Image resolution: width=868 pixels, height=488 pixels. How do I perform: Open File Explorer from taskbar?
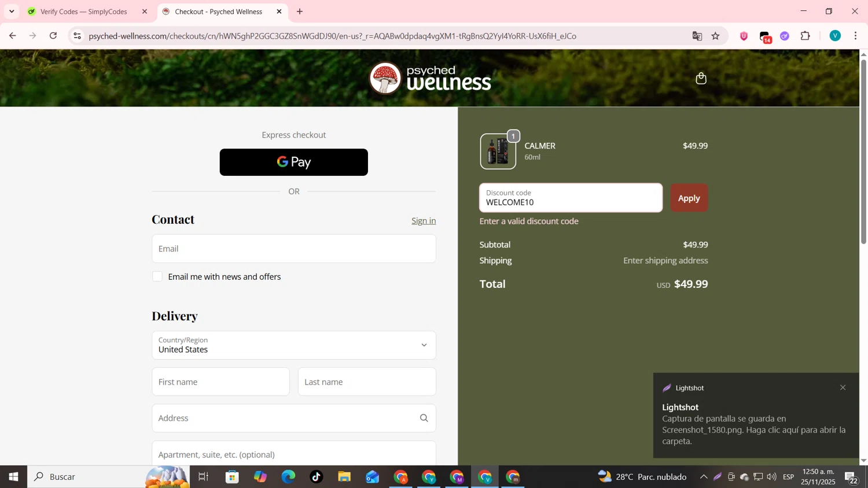(x=344, y=477)
